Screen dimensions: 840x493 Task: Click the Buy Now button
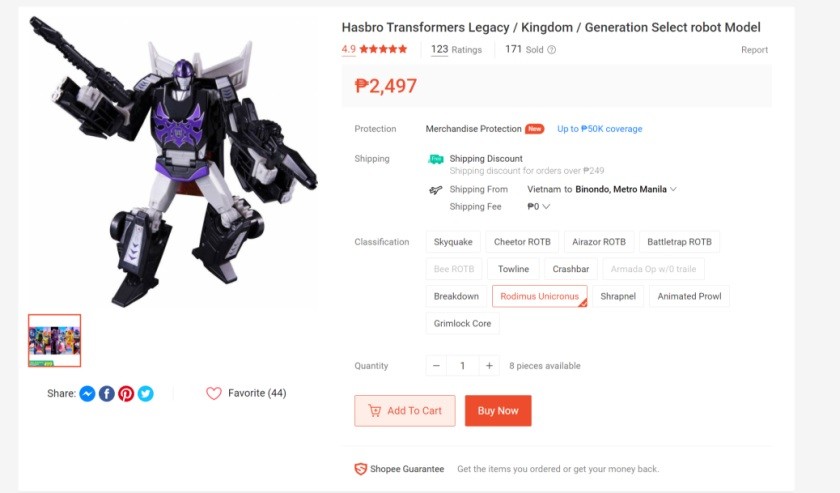(498, 411)
